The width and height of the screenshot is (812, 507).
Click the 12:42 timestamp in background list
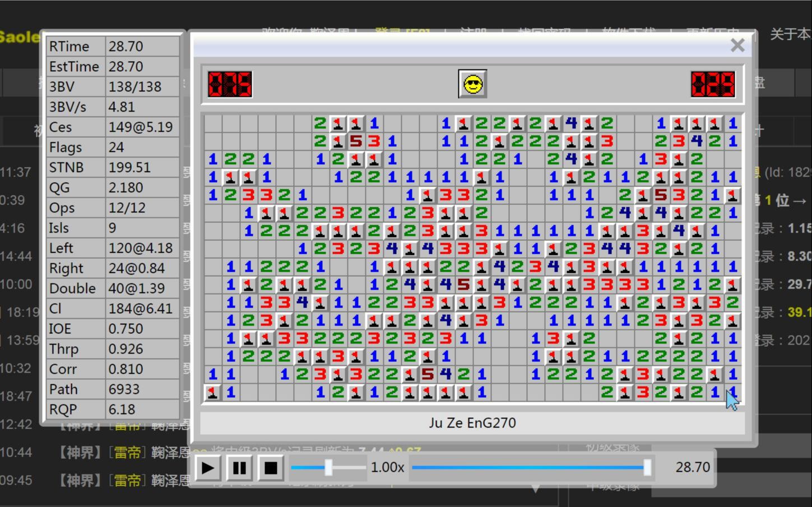tap(16, 424)
